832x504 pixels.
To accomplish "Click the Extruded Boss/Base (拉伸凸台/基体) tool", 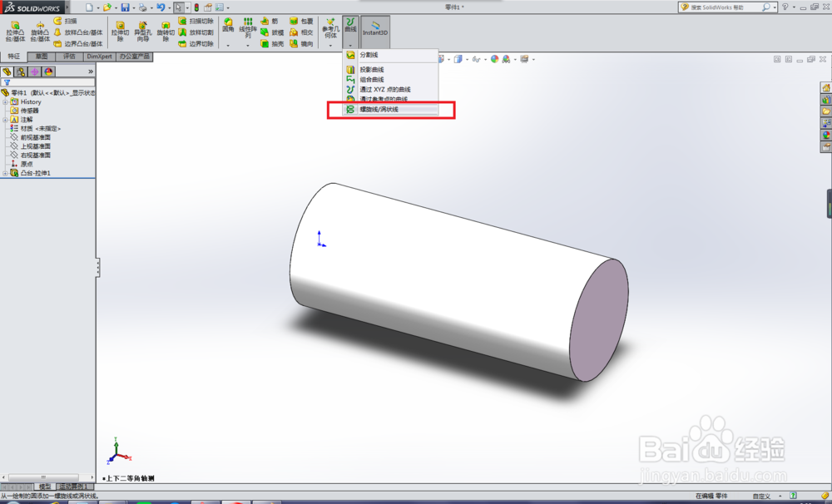I will coord(15,32).
